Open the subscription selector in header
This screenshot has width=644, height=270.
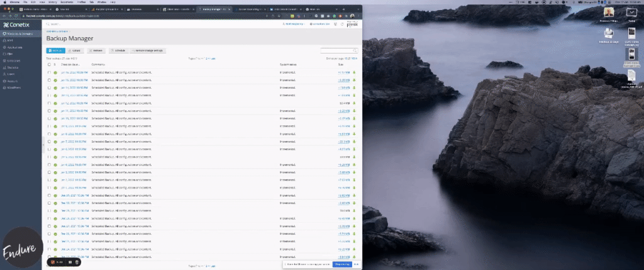pyautogui.click(x=319, y=25)
